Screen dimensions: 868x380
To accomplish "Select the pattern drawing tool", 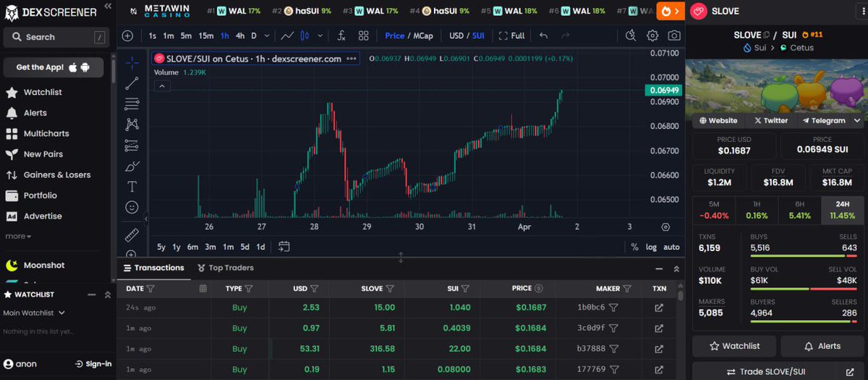I will tap(132, 124).
